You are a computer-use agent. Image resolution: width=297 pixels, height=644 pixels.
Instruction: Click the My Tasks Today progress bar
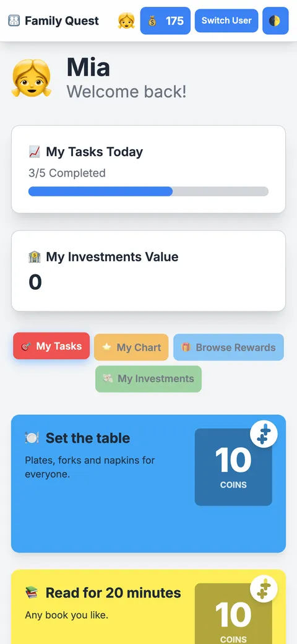tap(148, 191)
